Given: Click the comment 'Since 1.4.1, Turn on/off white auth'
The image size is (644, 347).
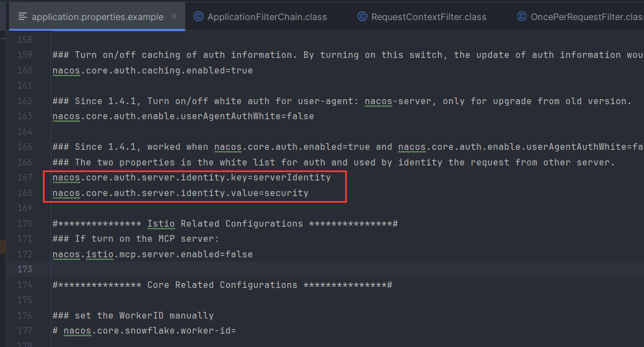Looking at the screenshot, I should pos(342,101).
